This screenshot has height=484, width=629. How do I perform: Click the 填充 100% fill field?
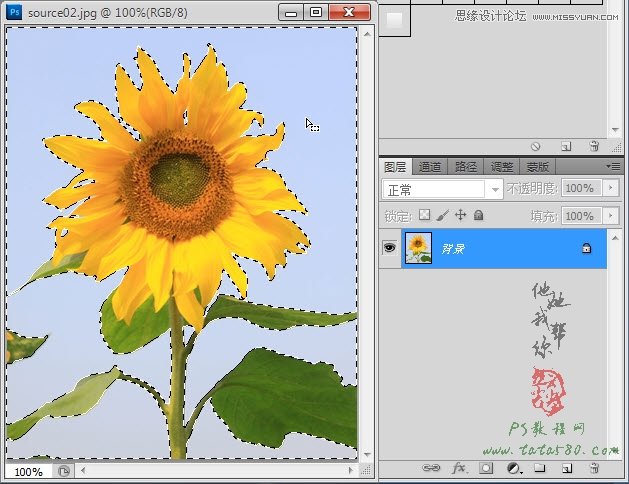point(581,216)
